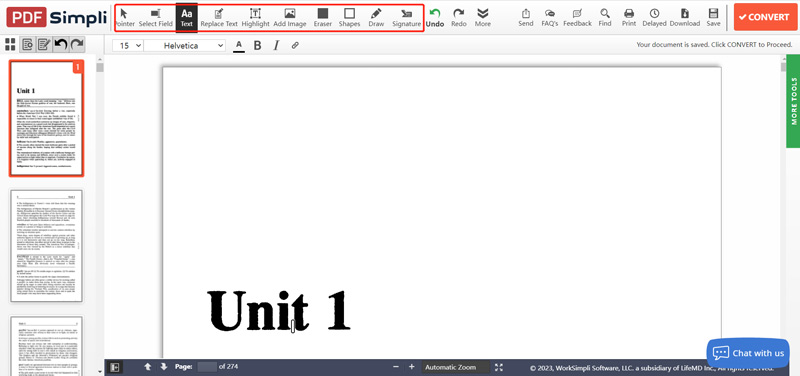Click the orange CONVERT button
The width and height of the screenshot is (800, 376).
[765, 17]
